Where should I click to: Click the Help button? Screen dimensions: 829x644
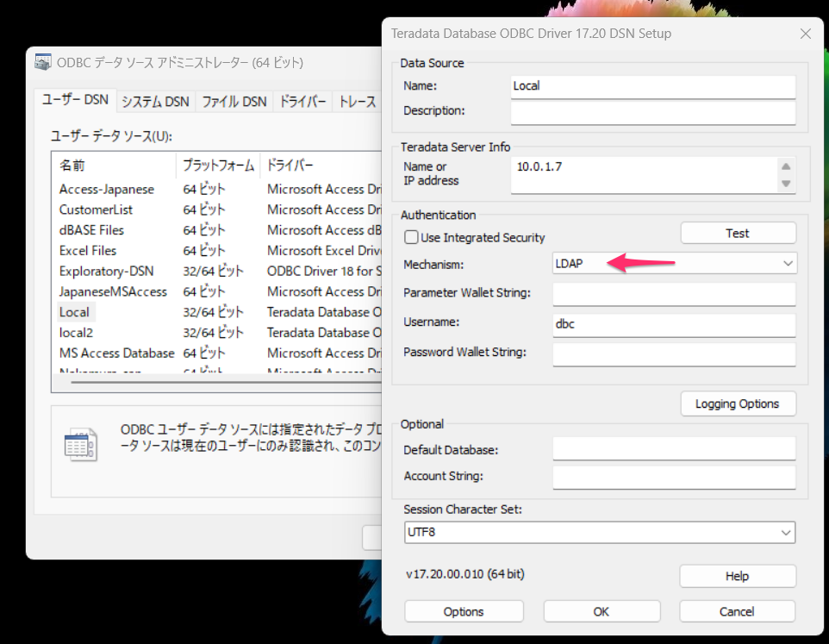click(x=738, y=576)
